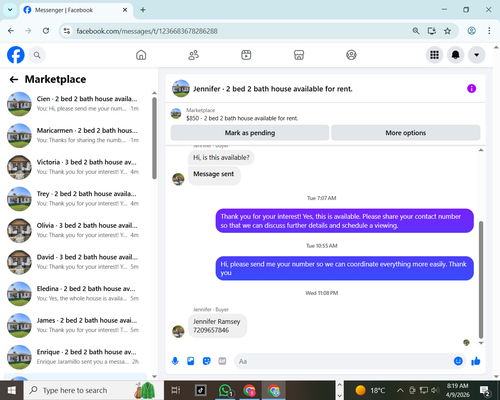The image size is (500, 400).
Task: Open Victoria 3 bed conversation
Action: click(77, 167)
